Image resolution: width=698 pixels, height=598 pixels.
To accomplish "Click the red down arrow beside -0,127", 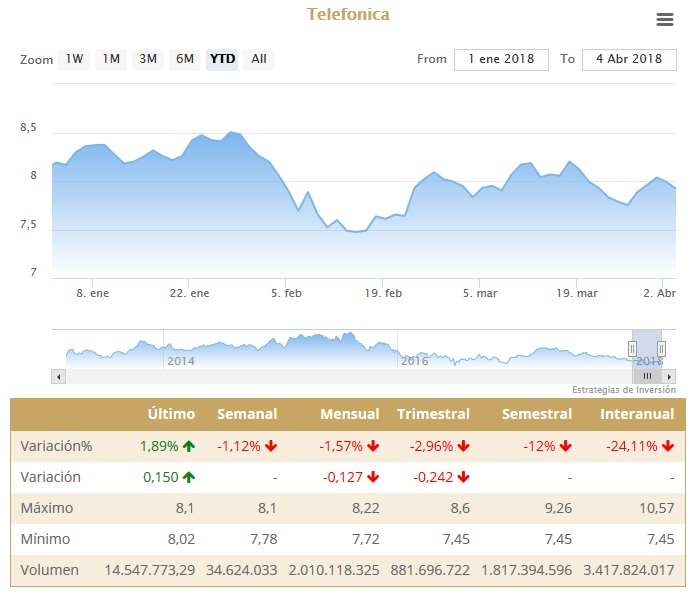I will [x=373, y=477].
